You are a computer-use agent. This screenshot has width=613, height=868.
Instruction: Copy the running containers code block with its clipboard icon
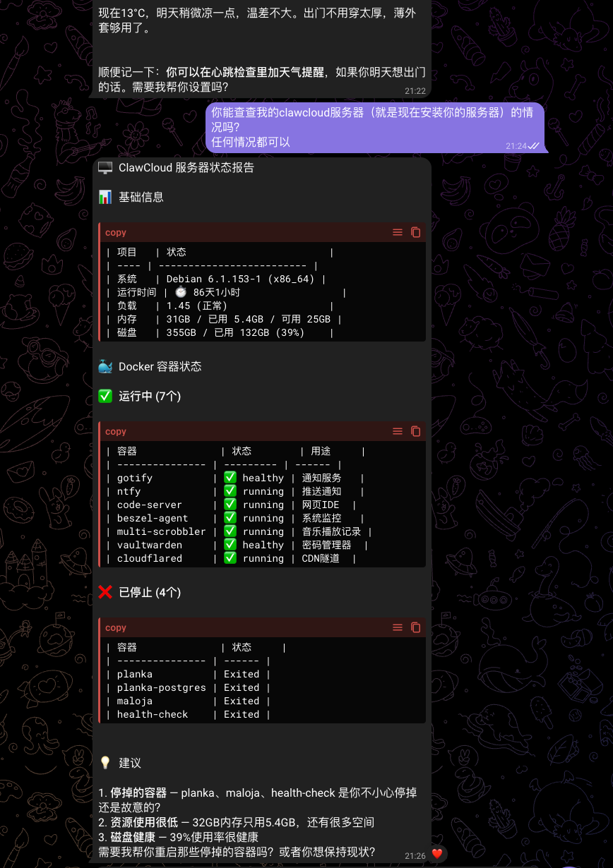(416, 431)
